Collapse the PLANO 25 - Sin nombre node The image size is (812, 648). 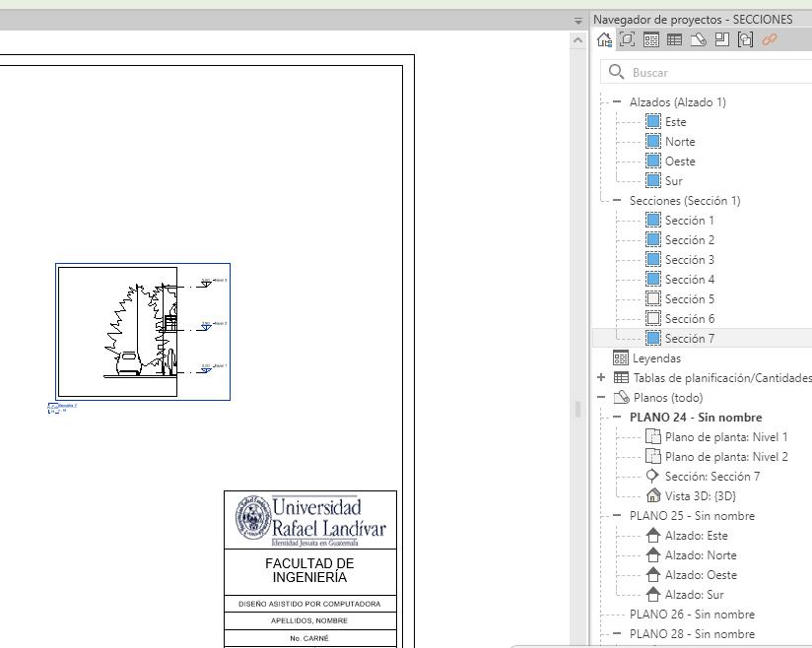(x=616, y=515)
